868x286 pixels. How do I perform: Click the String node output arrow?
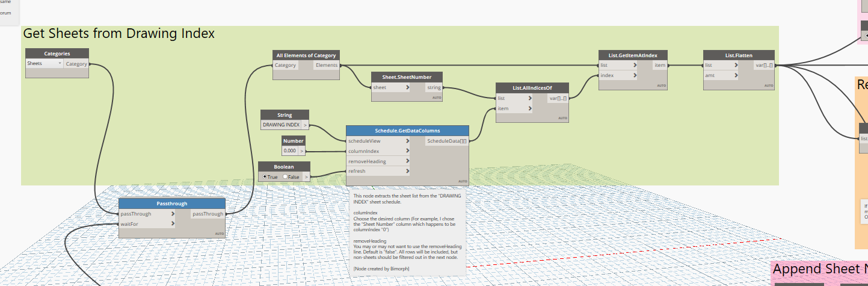(306, 125)
